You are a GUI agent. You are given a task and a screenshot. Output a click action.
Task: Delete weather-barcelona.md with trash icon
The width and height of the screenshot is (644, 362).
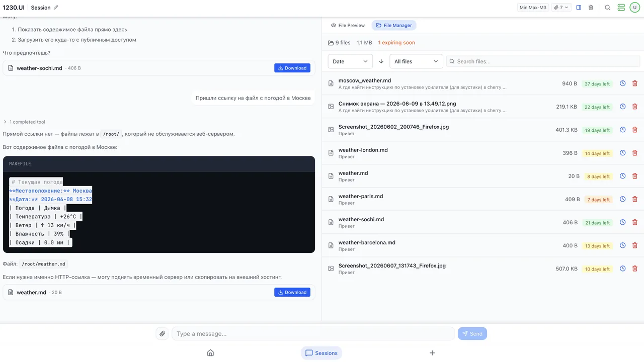point(634,245)
